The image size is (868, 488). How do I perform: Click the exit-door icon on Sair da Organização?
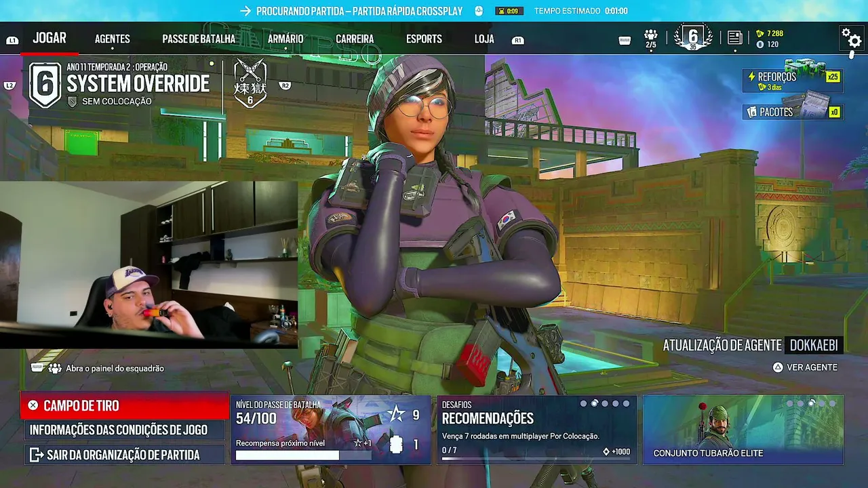[x=35, y=454]
